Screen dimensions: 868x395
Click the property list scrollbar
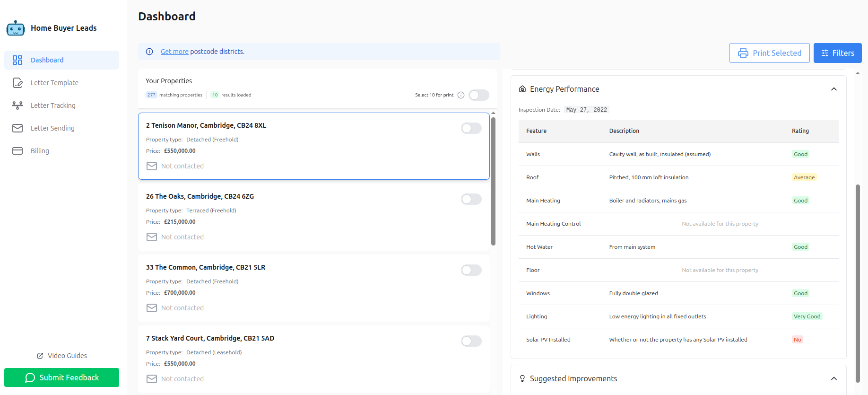tap(493, 181)
